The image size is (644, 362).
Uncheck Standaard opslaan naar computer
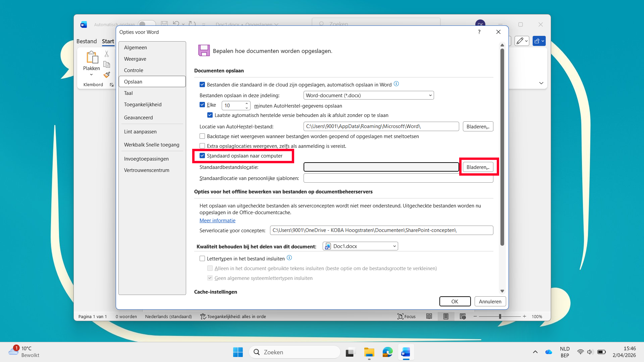pyautogui.click(x=202, y=156)
